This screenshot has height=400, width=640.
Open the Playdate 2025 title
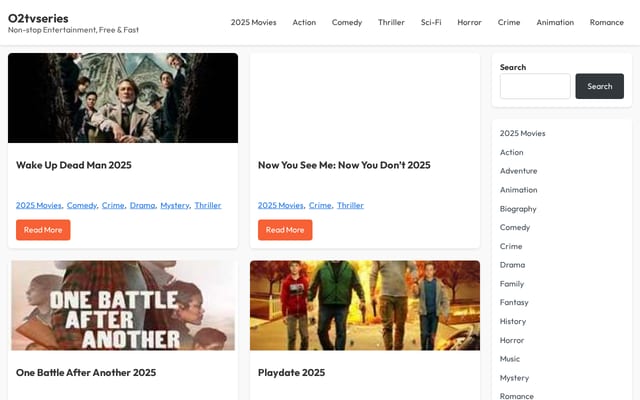pyautogui.click(x=291, y=373)
